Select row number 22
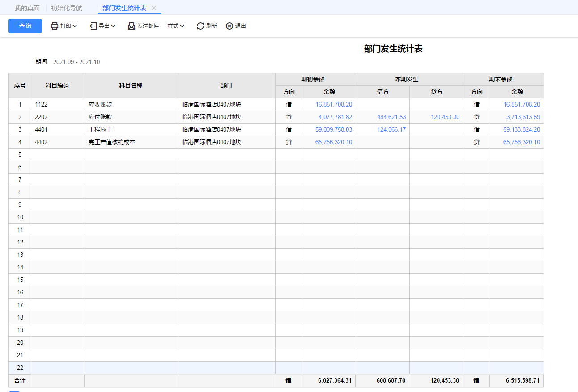This screenshot has height=392, width=578. (x=20, y=367)
